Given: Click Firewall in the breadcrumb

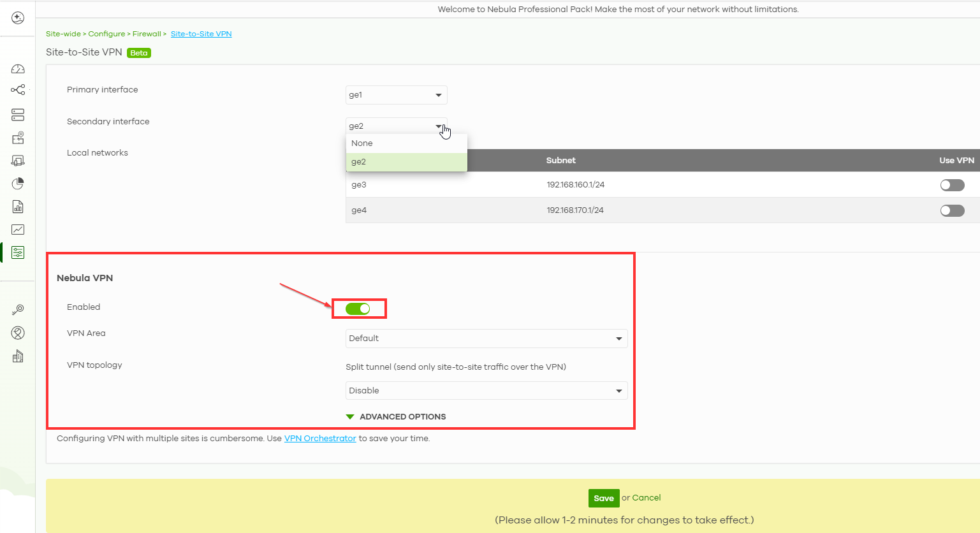Looking at the screenshot, I should [147, 34].
